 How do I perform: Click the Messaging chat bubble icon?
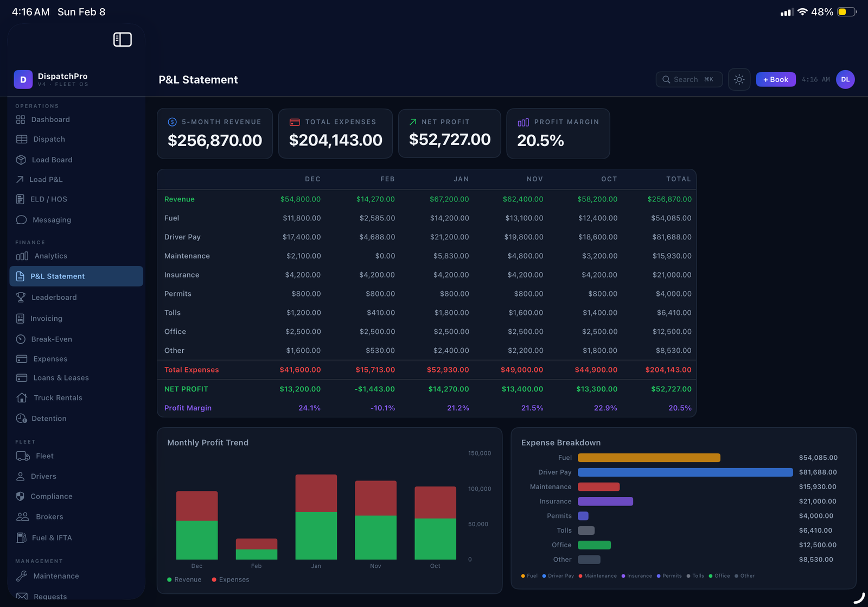click(x=21, y=220)
